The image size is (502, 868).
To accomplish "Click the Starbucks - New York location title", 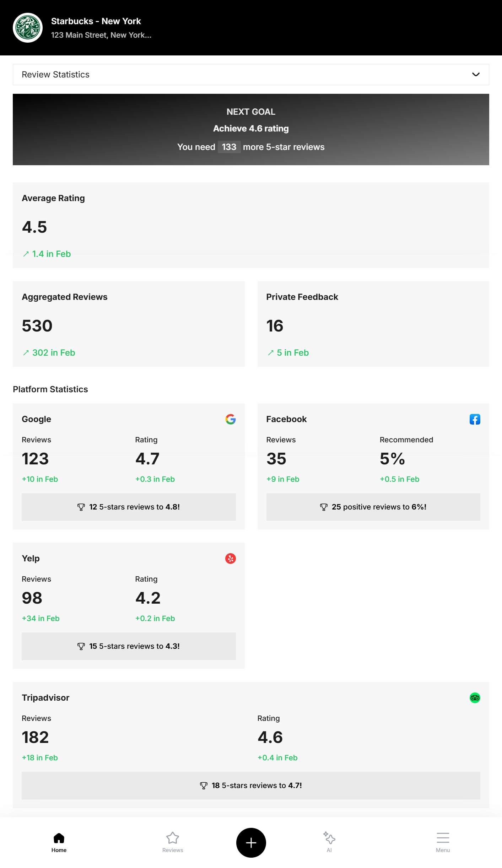I will tap(96, 21).
